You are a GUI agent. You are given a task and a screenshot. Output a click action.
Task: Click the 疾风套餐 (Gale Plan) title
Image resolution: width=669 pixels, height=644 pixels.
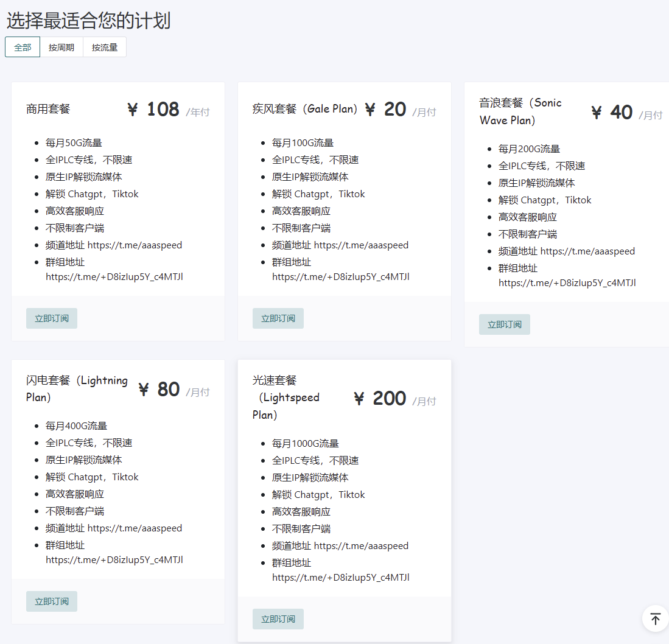click(x=305, y=109)
